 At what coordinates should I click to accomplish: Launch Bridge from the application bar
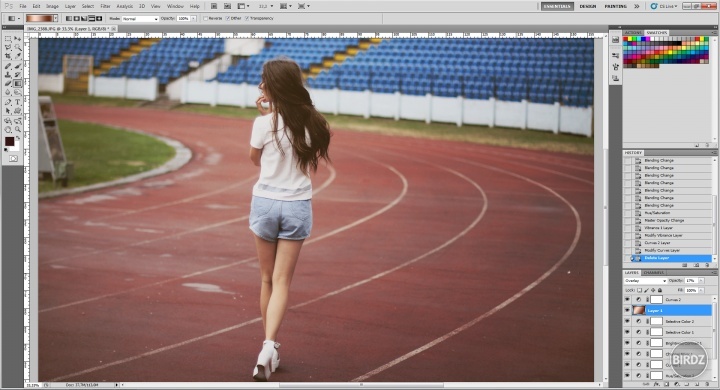point(214,6)
